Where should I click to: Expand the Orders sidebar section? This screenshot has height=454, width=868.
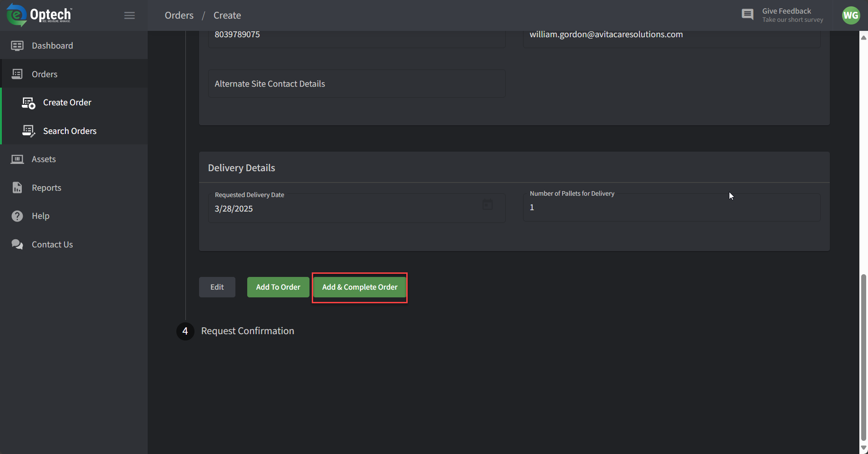point(45,74)
